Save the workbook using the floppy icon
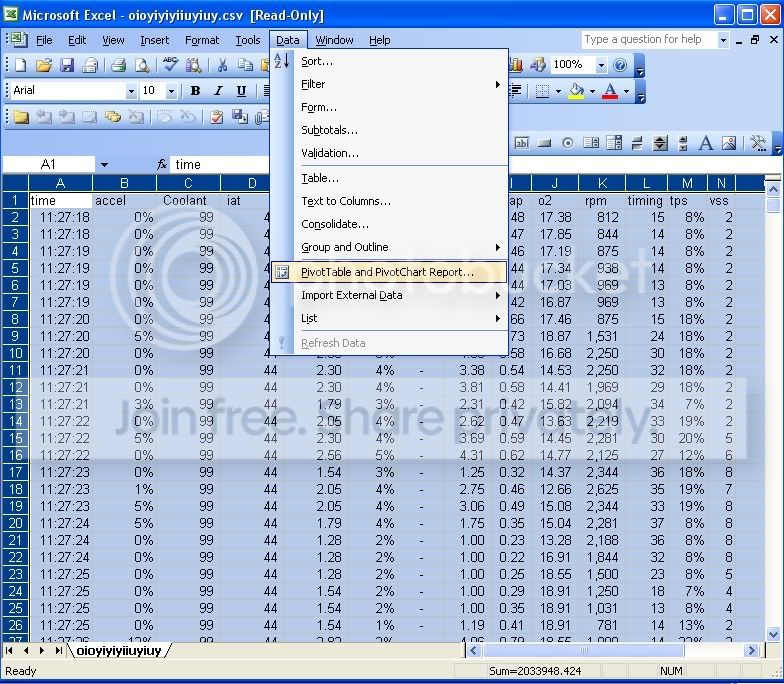This screenshot has height=684, width=784. click(x=66, y=64)
